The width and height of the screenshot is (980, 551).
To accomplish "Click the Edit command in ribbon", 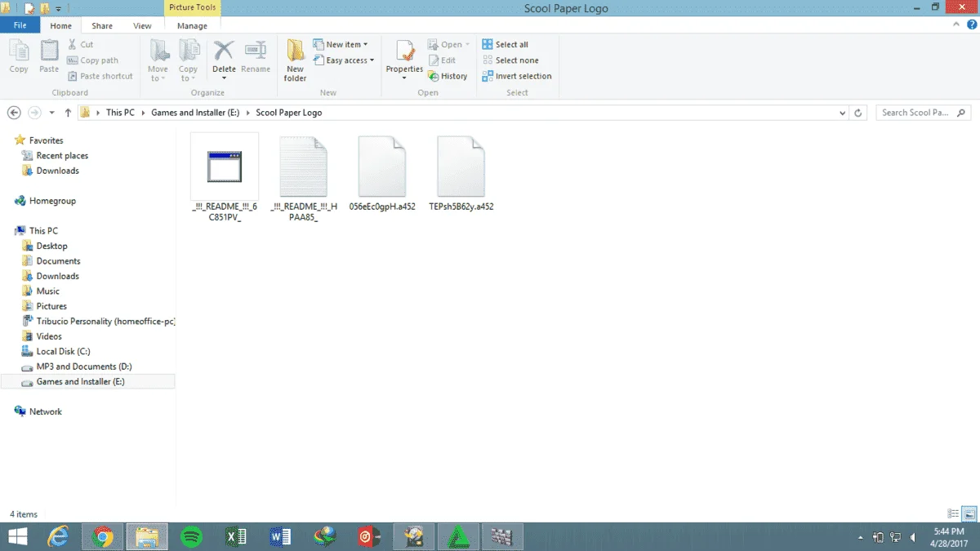I will (x=442, y=60).
